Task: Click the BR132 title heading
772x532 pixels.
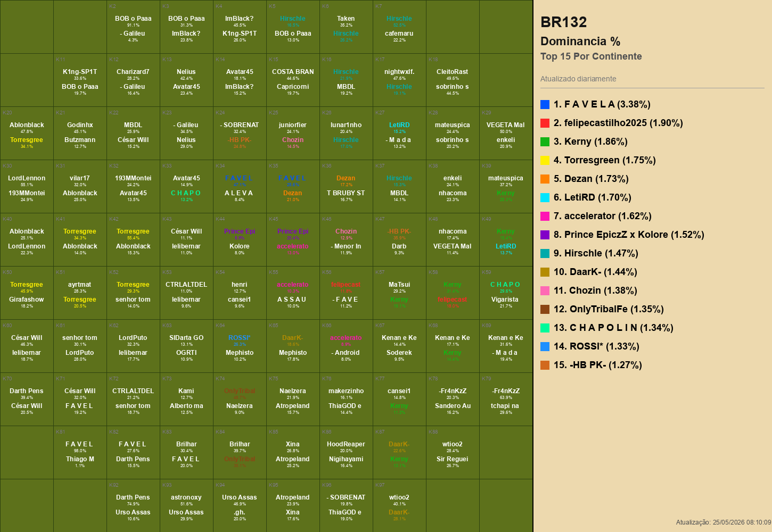Action: click(564, 22)
